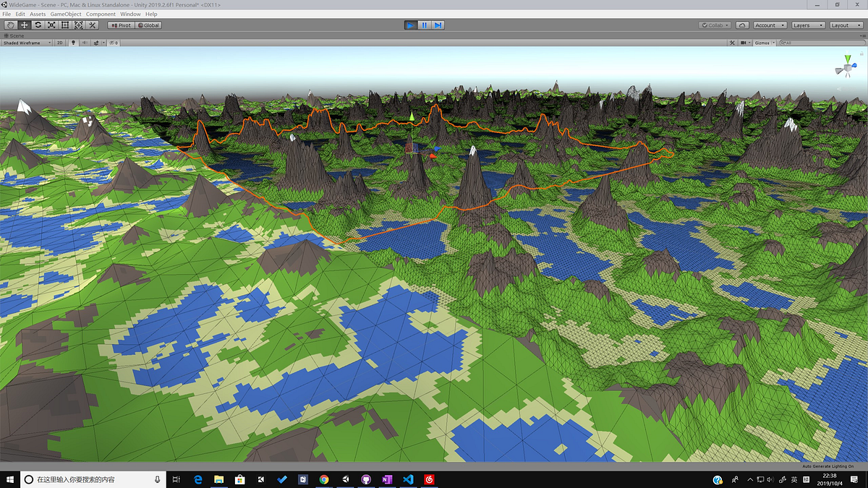Switch Pivot mode with the Pivot button
Image resolution: width=868 pixels, height=488 pixels.
[122, 24]
